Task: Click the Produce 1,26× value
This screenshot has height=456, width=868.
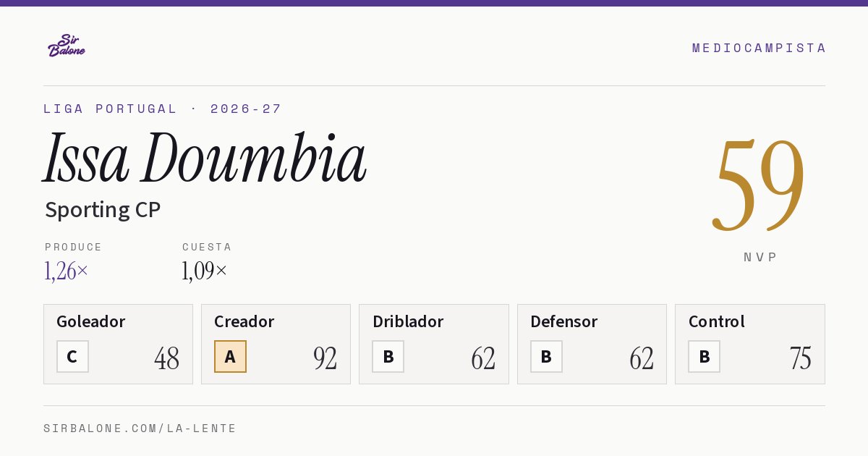Action: pos(67,271)
